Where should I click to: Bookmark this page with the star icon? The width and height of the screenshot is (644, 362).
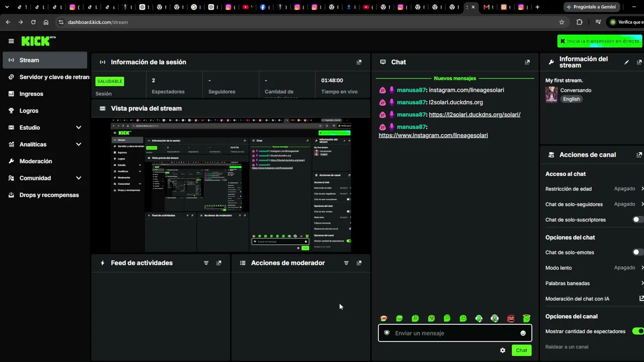[x=561, y=22]
